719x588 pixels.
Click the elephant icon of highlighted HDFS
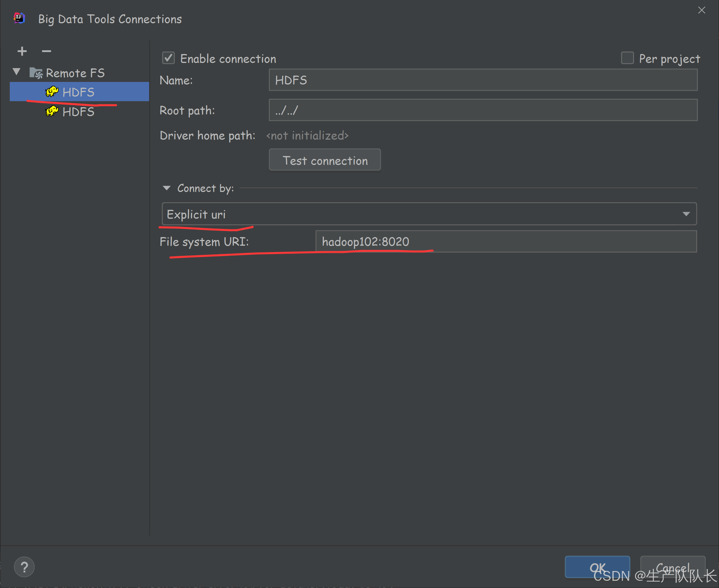coord(52,91)
